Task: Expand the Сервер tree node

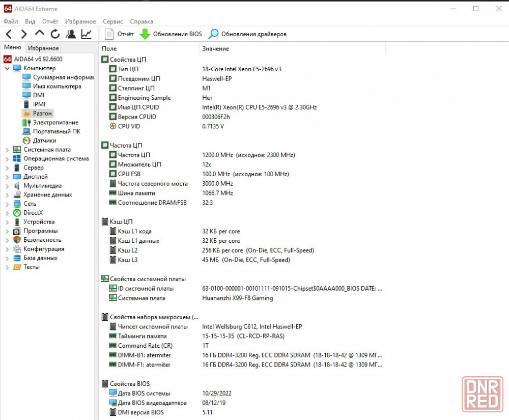Action: [x=7, y=168]
